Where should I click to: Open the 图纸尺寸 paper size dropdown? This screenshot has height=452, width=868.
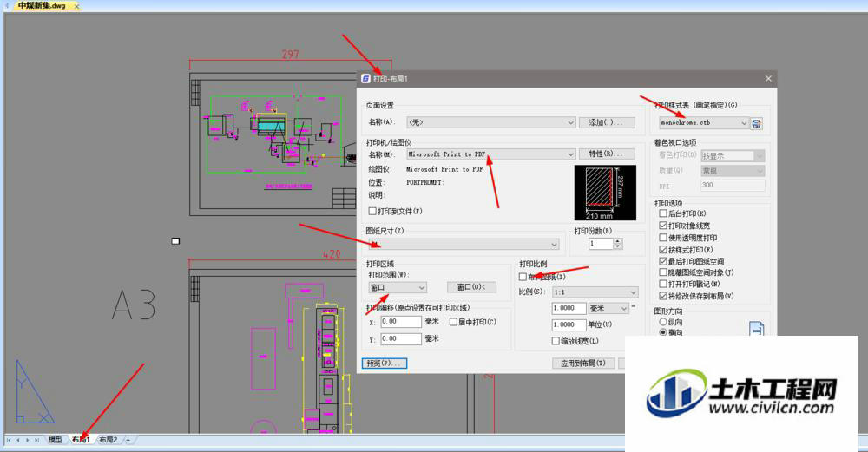[464, 244]
